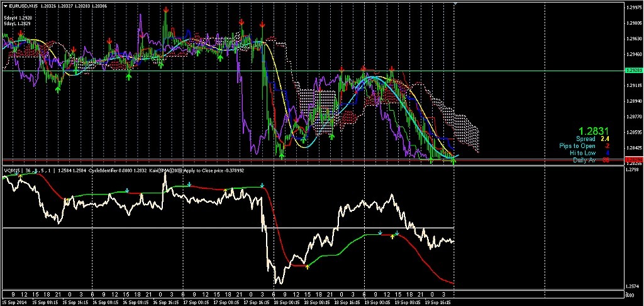Click the Pips to Open label
The image size is (644, 306).
[577, 146]
